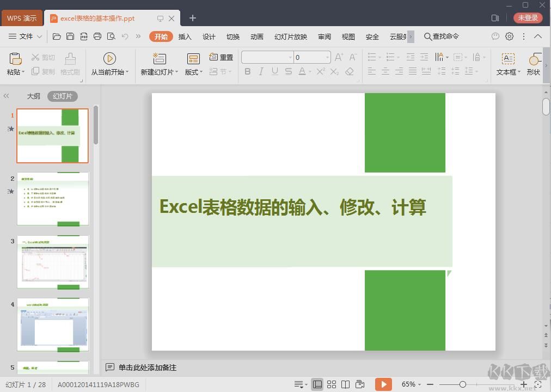Expand the font size dropdown
The height and width of the screenshot is (392, 551).
[x=327, y=57]
